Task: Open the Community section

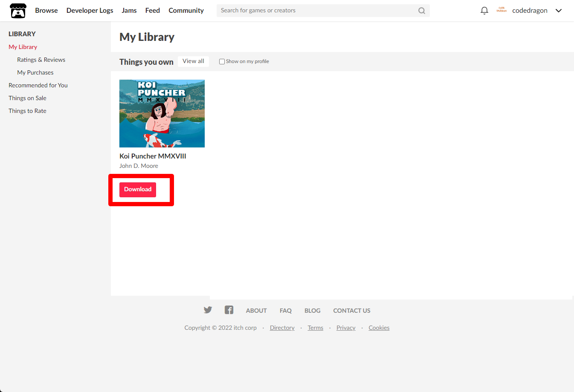Action: (x=186, y=11)
